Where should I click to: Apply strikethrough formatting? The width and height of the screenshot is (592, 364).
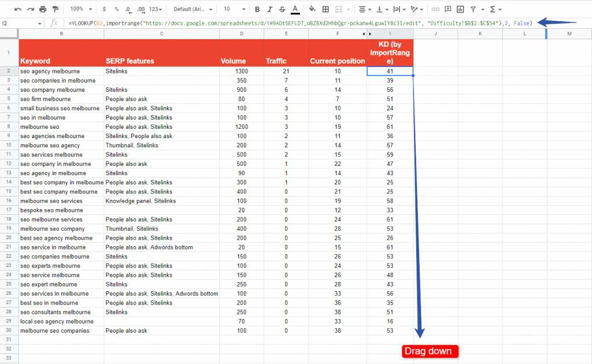click(x=282, y=9)
